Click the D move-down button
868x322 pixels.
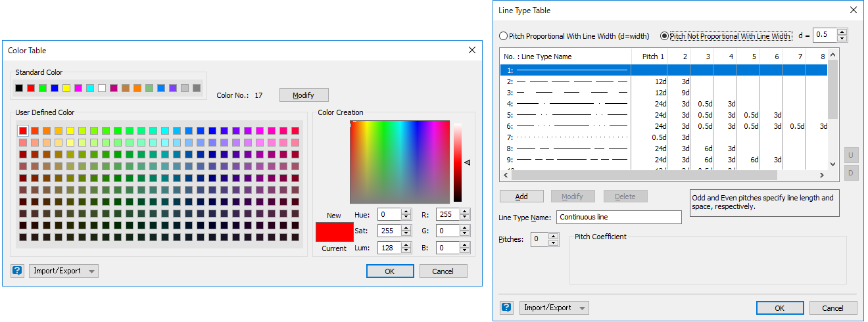coord(851,173)
